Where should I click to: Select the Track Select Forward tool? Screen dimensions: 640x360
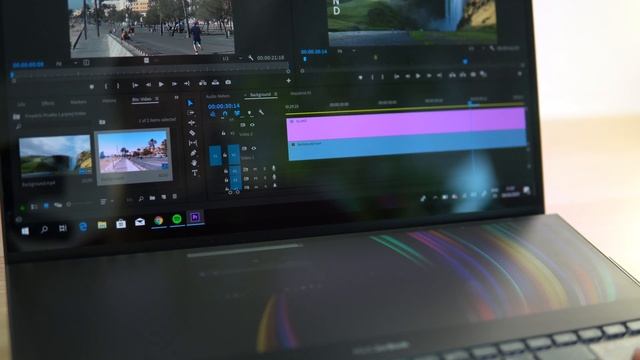[191, 113]
